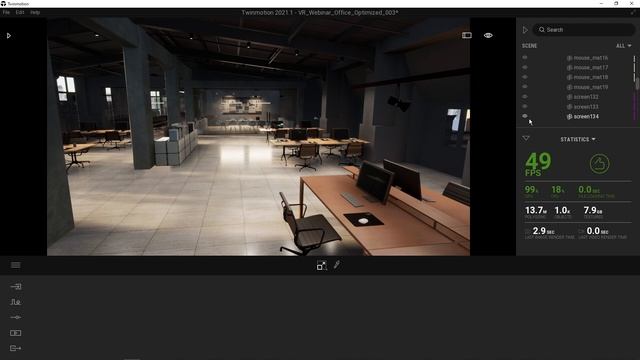Screen dimensions: 640x360
Task: Open the Edit menu
Action: tap(20, 13)
